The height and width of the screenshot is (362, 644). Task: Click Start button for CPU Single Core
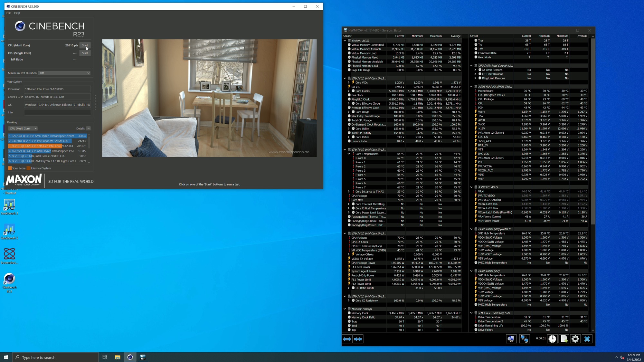84,53
